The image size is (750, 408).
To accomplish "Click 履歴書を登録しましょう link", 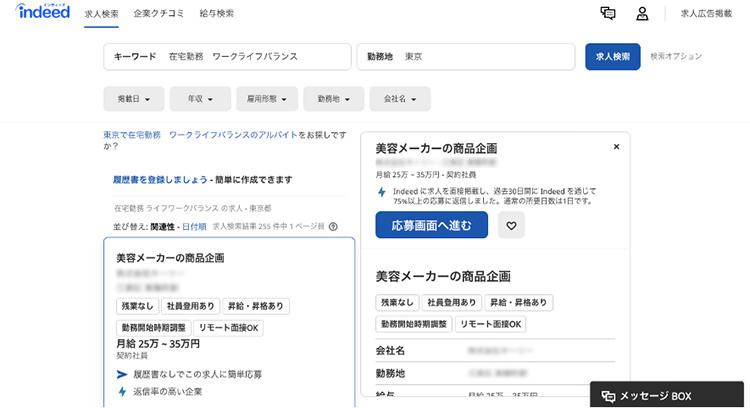I will click(x=160, y=180).
